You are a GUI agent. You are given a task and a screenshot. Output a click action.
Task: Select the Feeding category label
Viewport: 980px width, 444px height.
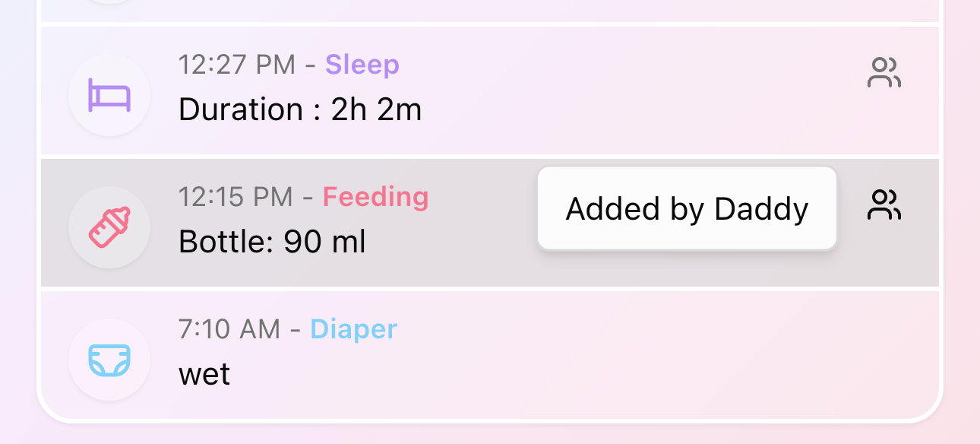pos(375,197)
